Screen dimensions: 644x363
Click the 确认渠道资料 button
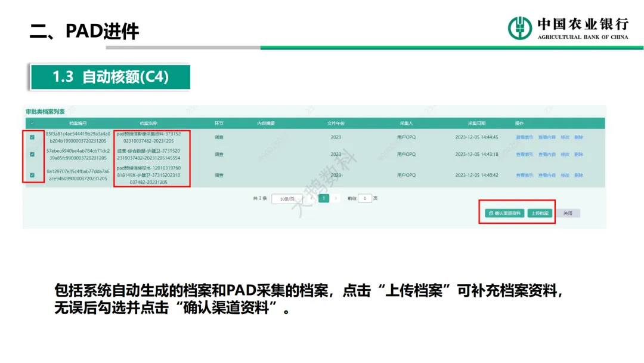(504, 213)
